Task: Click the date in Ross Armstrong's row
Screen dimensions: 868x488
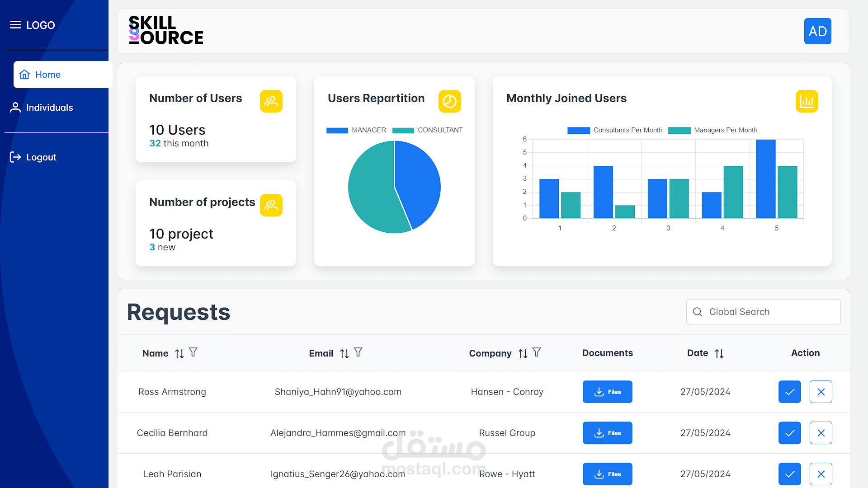Action: pos(706,392)
